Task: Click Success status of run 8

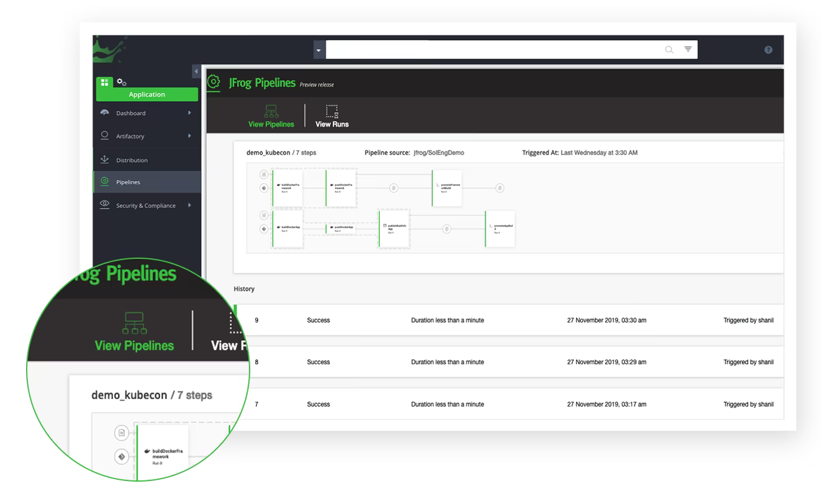Action: 318,362
